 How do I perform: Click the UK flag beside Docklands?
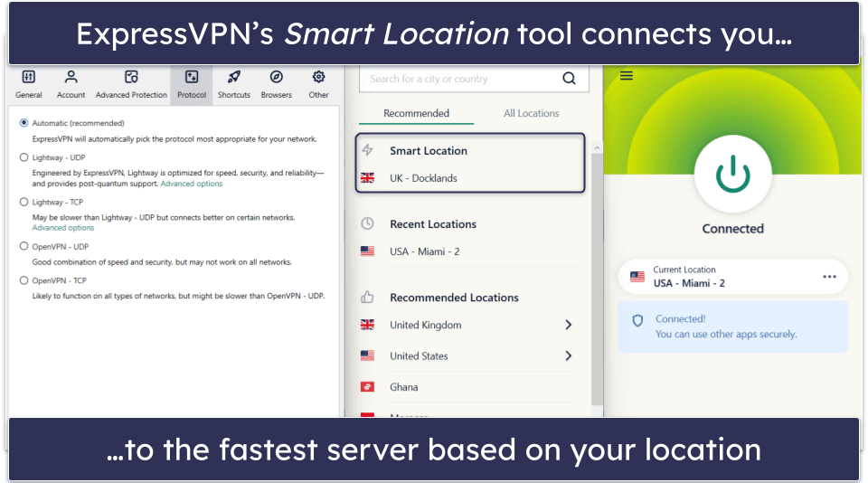(x=368, y=178)
